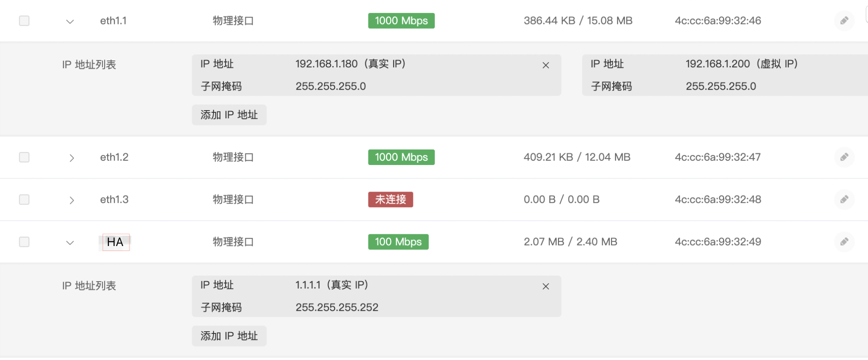Viewport: 868px width, 360px height.
Task: Click the edit pencil icon for eth1.1
Action: [844, 21]
